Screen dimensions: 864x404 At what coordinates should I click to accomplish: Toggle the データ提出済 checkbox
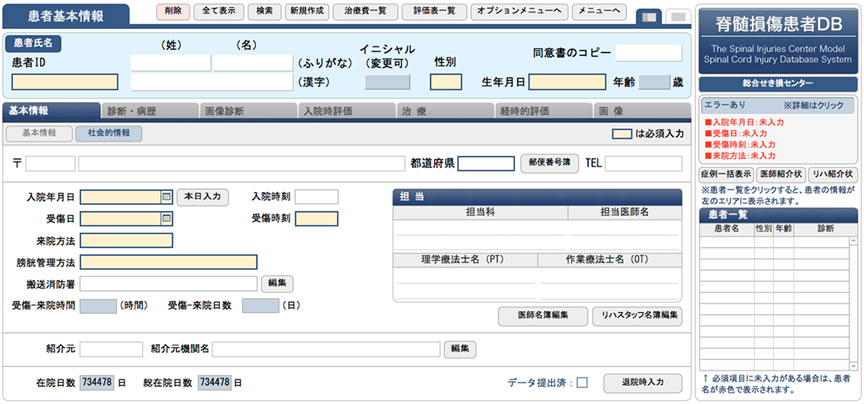[582, 382]
